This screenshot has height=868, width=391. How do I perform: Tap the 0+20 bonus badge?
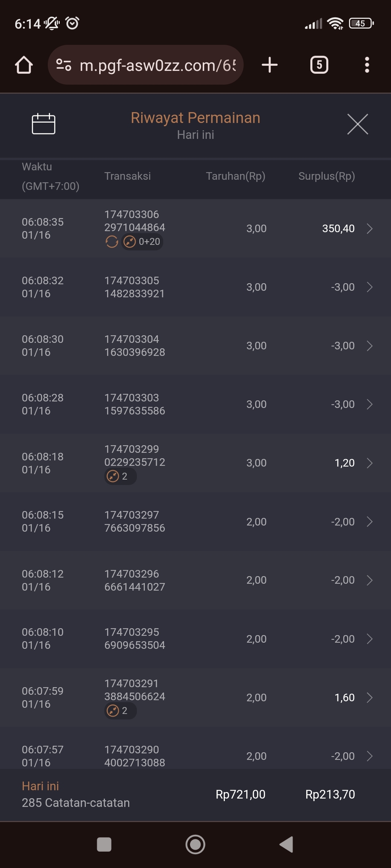142,242
